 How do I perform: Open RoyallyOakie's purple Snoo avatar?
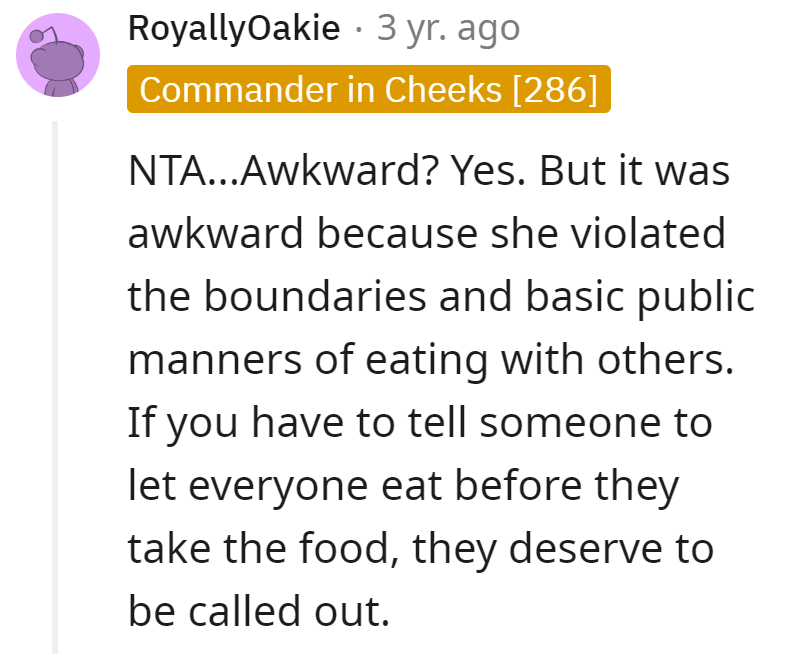pyautogui.click(x=58, y=55)
